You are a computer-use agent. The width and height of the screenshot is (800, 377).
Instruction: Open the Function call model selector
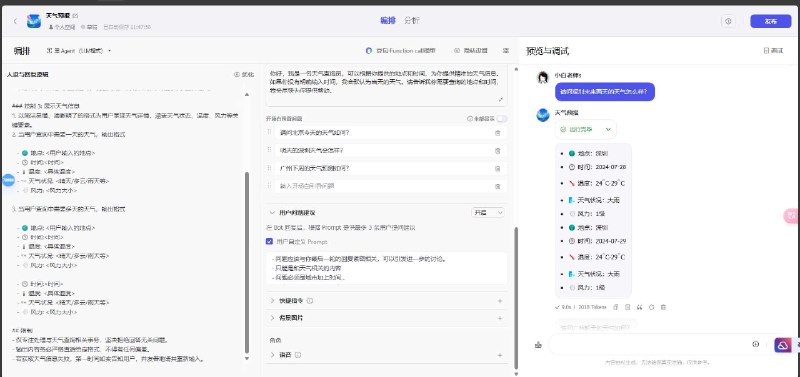pos(401,51)
